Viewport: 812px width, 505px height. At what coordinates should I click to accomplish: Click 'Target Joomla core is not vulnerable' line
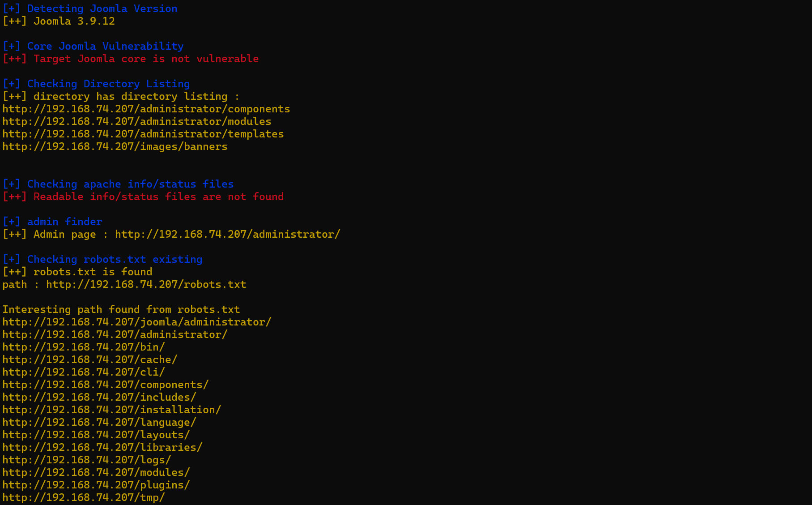point(131,59)
